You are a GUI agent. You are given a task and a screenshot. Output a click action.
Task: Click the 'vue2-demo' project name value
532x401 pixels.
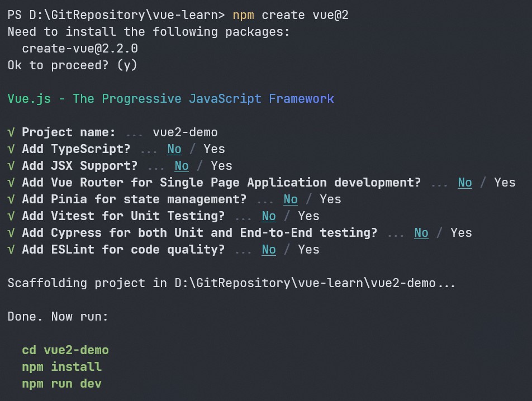point(186,132)
